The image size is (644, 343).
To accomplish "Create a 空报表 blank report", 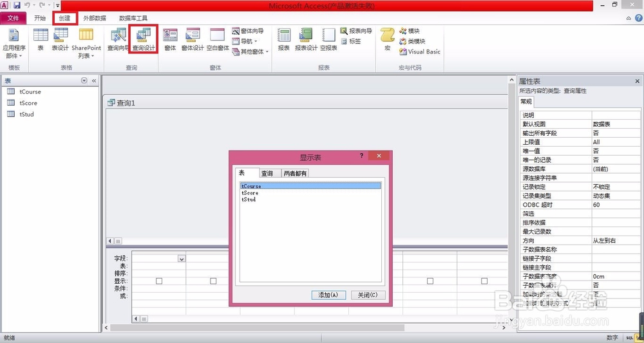I will [x=328, y=40].
